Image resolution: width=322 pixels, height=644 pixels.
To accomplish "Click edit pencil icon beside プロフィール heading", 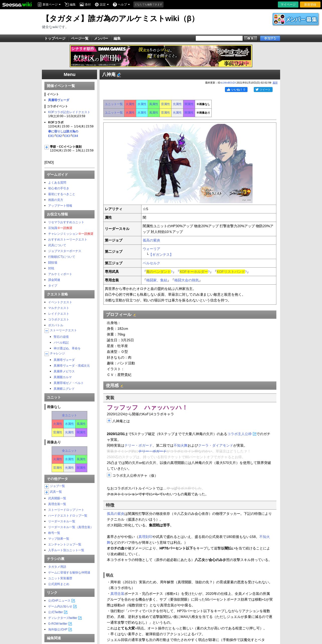I will (134, 315).
